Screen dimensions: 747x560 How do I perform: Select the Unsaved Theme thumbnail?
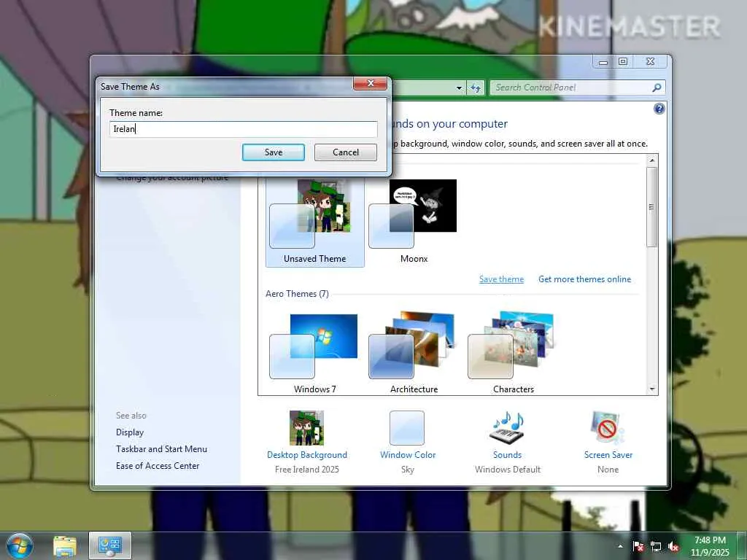(315, 222)
